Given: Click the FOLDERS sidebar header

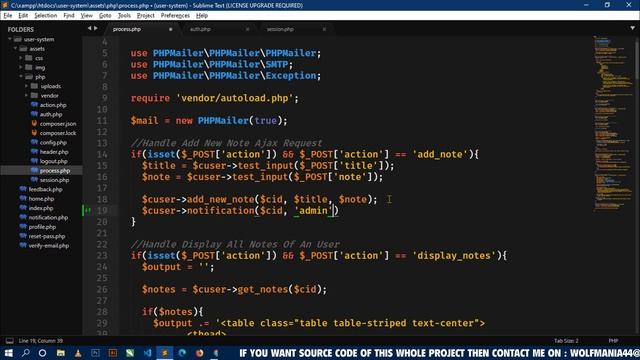Looking at the screenshot, I should click(20, 29).
